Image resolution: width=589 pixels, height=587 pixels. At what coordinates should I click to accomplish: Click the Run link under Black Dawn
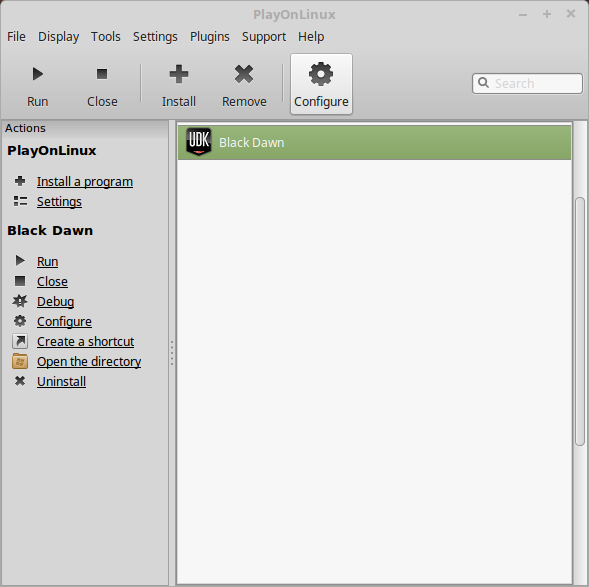pyautogui.click(x=47, y=261)
